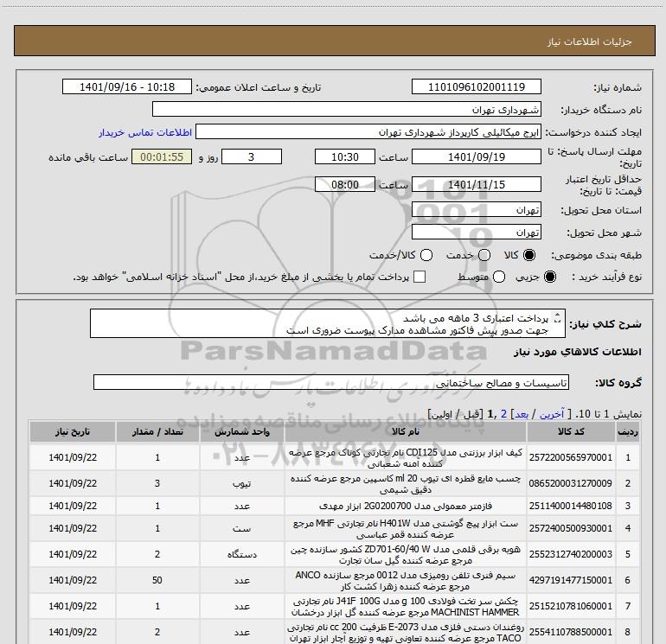Click item name روغندان دستی فلزی E-2073

coord(406,632)
